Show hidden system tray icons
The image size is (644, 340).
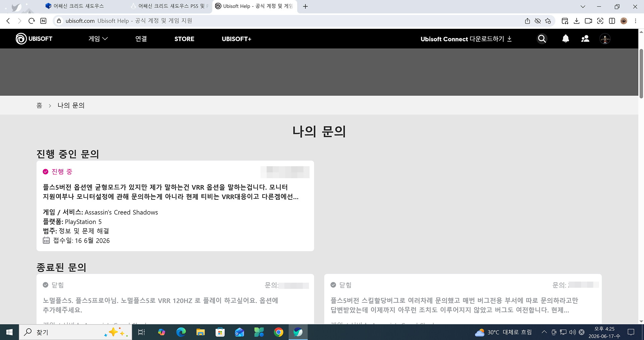(x=544, y=332)
